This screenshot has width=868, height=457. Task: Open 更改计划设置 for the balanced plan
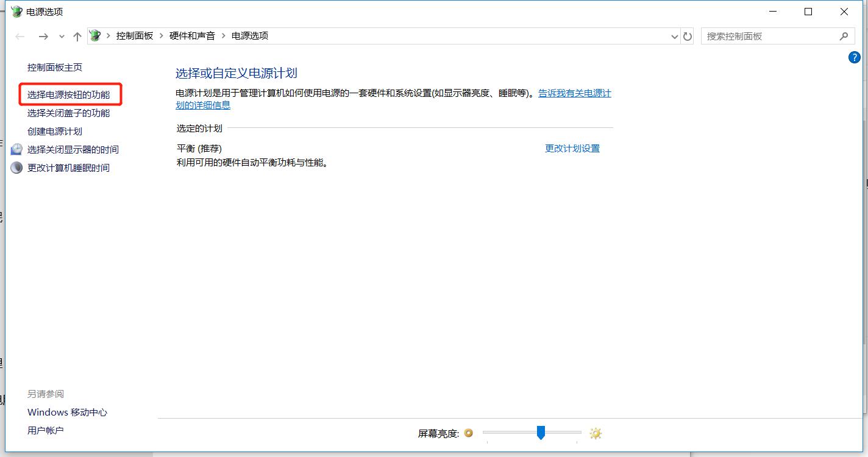coord(572,148)
